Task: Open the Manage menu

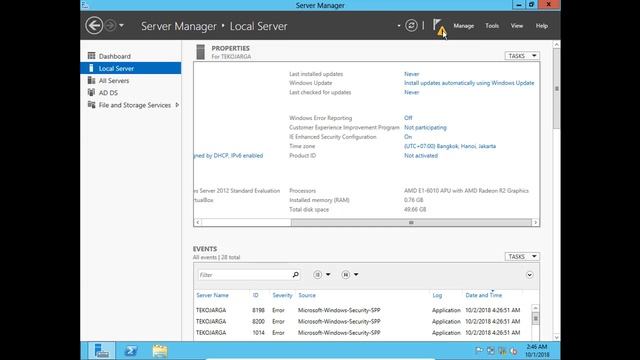Action: (464, 26)
